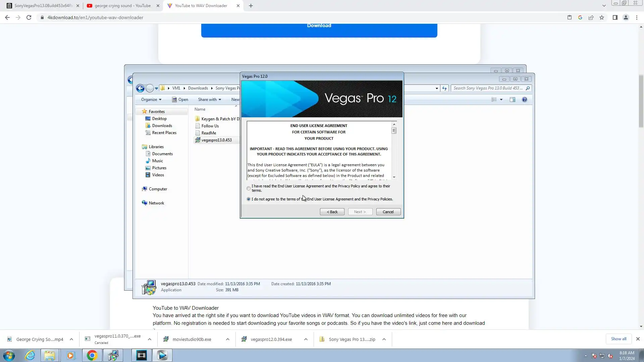The image size is (644, 362).
Task: Switch to george crying sound YouTube tab
Action: click(123, 6)
